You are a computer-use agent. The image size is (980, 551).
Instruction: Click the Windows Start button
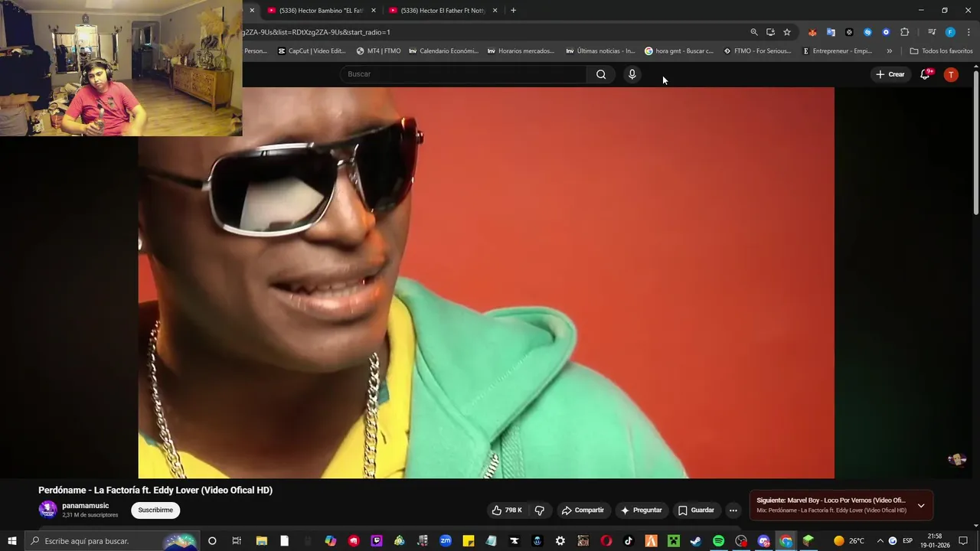[11, 541]
